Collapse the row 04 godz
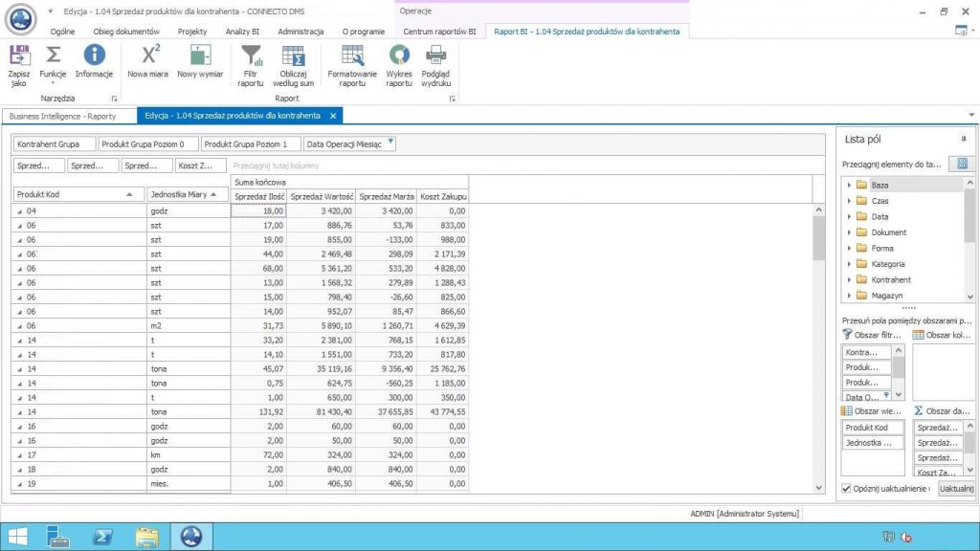 19,211
